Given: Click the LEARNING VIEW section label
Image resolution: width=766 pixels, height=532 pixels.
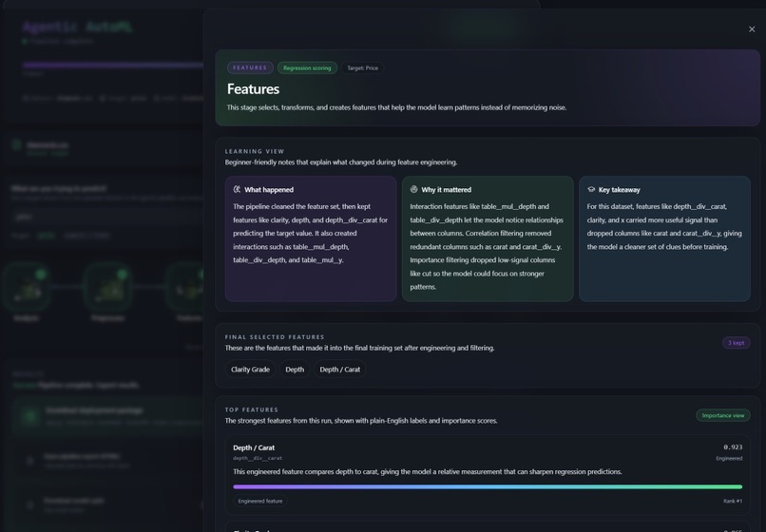Looking at the screenshot, I should click(x=255, y=151).
